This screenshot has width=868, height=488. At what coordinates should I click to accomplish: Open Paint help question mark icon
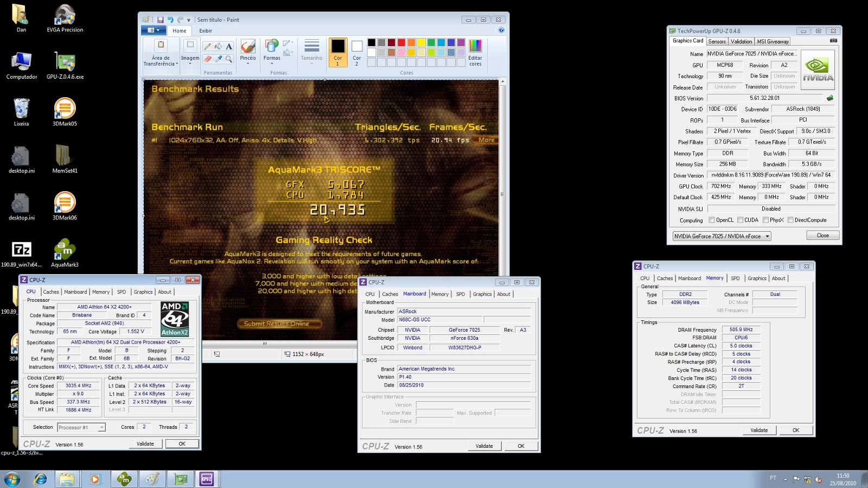pyautogui.click(x=501, y=30)
